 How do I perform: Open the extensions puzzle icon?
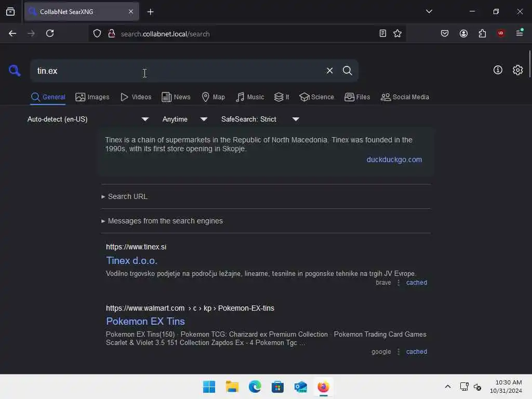482,33
